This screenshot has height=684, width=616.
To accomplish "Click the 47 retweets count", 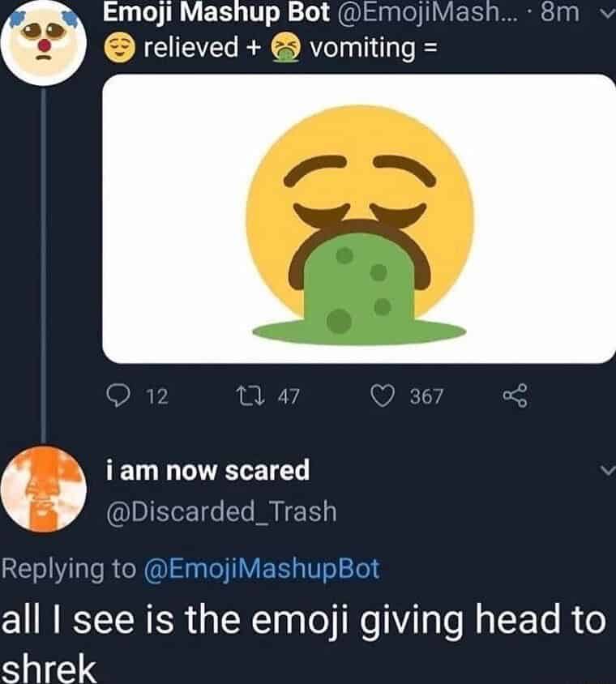I will [x=289, y=396].
